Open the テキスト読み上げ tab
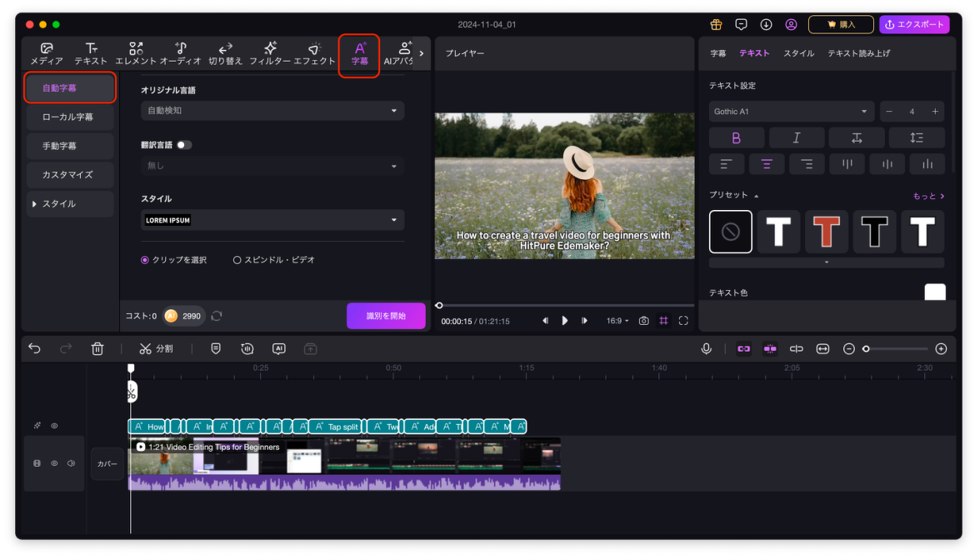This screenshot has width=980, height=560. tap(858, 53)
